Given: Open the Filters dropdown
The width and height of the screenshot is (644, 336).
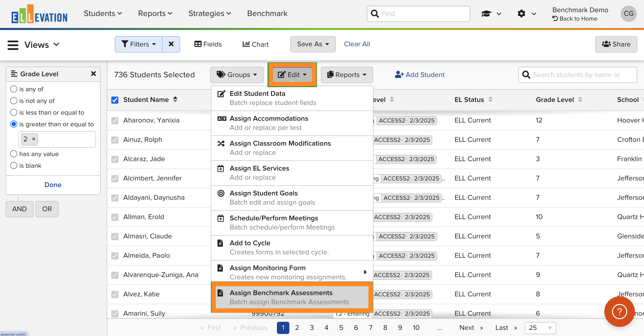Looking at the screenshot, I should (x=139, y=44).
